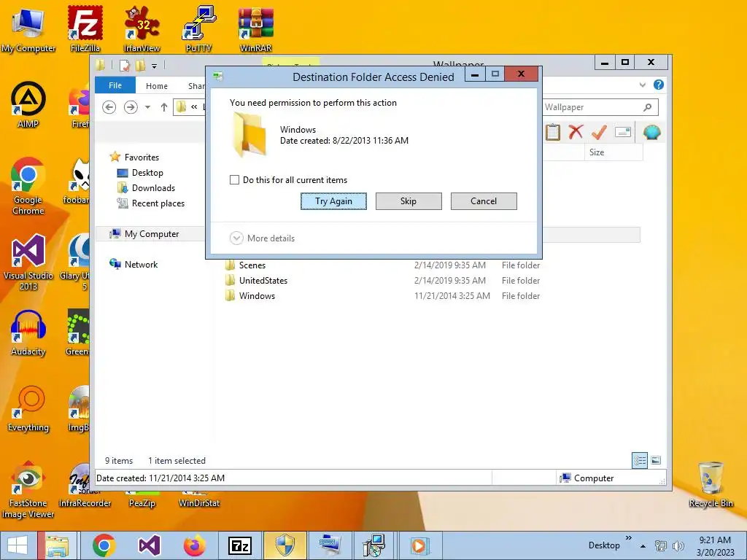Switch to large icons view in status bar
This screenshot has width=747, height=560.
[x=656, y=460]
